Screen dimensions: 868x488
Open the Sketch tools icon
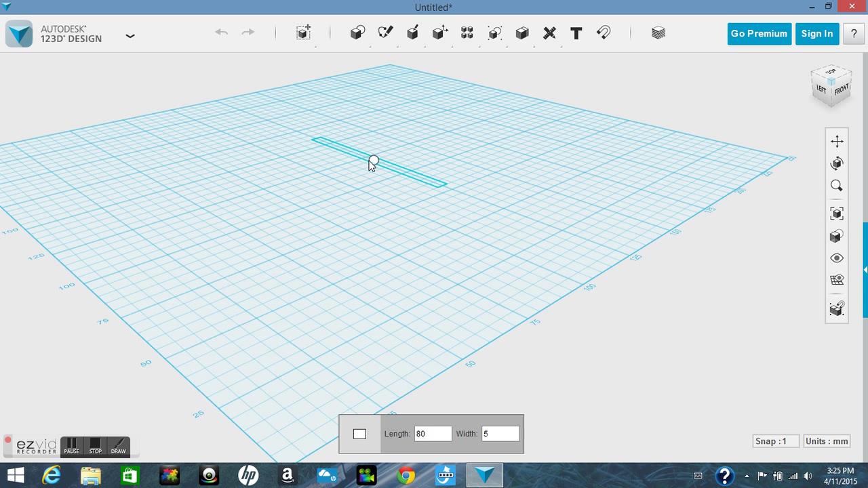385,33
